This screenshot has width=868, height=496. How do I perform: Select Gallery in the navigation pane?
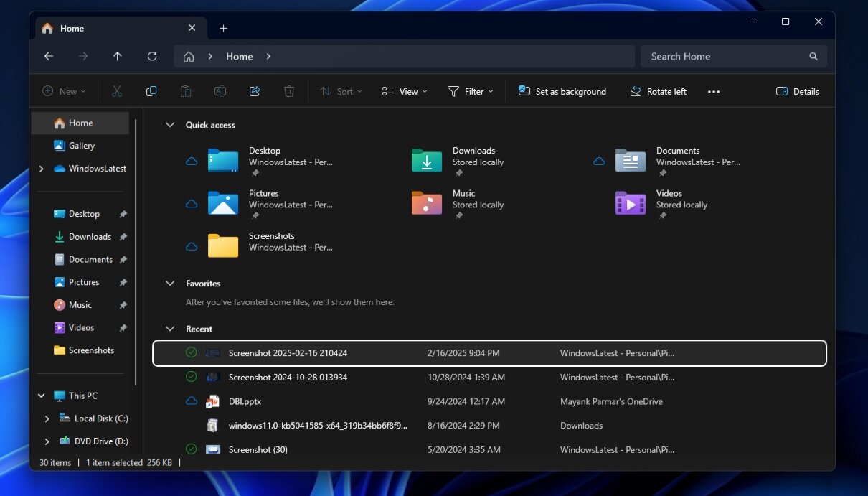point(81,146)
